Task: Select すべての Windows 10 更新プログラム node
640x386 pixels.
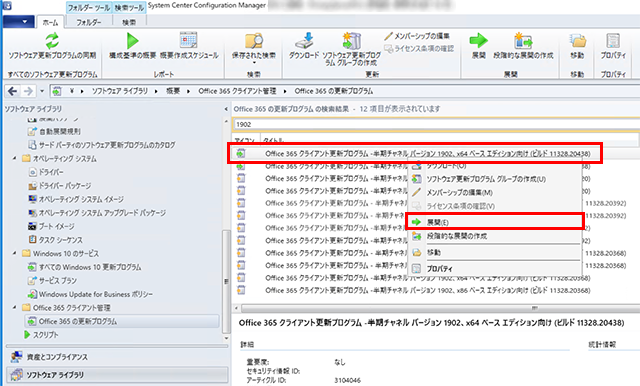Action: (84, 267)
